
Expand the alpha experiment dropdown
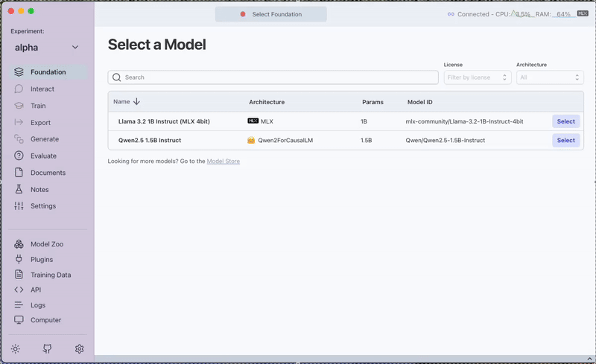pyautogui.click(x=74, y=48)
